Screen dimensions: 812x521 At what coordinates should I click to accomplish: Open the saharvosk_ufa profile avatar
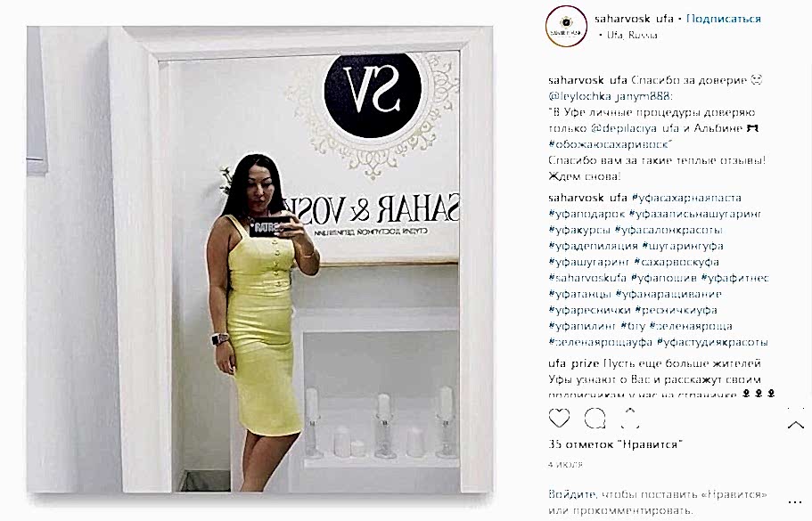tap(565, 26)
